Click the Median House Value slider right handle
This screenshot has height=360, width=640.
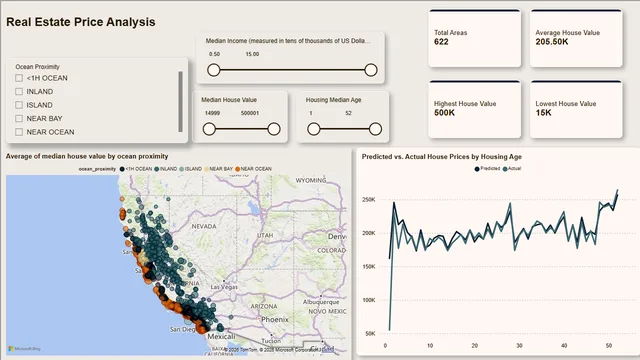pos(274,129)
